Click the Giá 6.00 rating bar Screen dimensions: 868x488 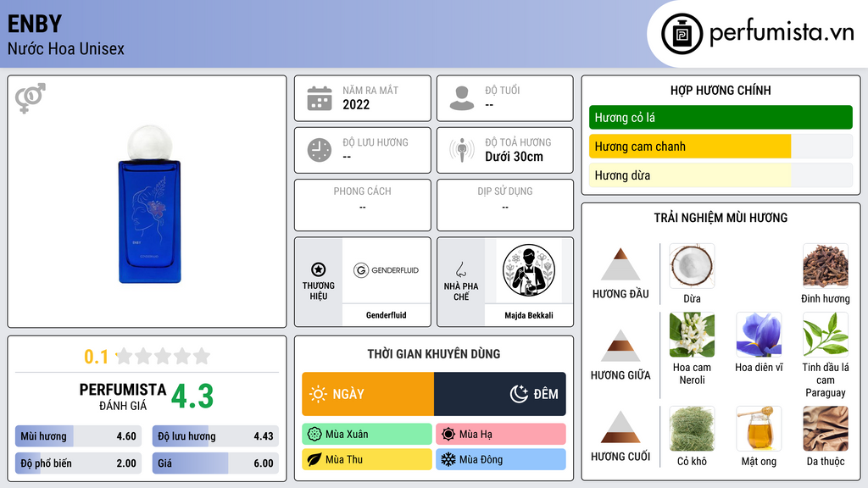pos(215,463)
